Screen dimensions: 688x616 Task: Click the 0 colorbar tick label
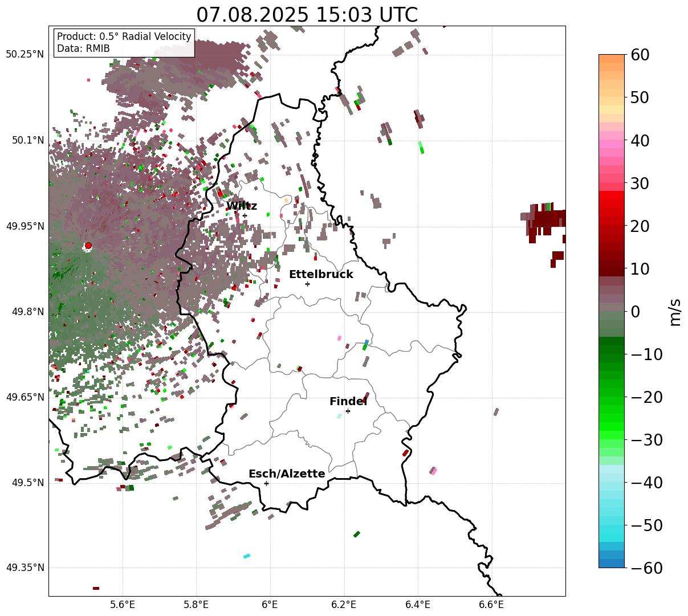(635, 312)
